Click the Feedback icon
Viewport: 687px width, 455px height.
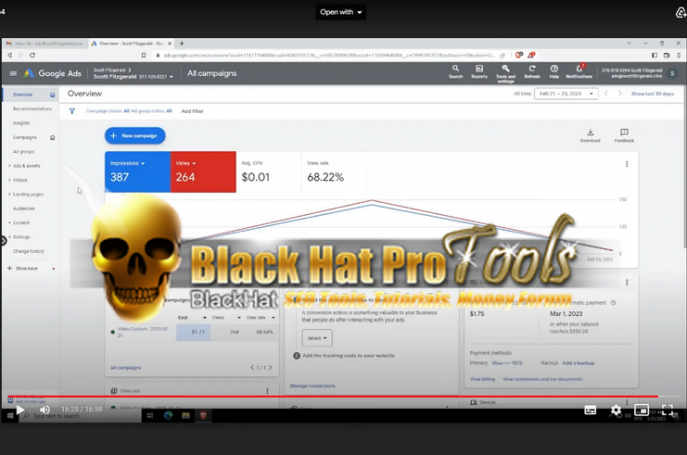[x=624, y=135]
